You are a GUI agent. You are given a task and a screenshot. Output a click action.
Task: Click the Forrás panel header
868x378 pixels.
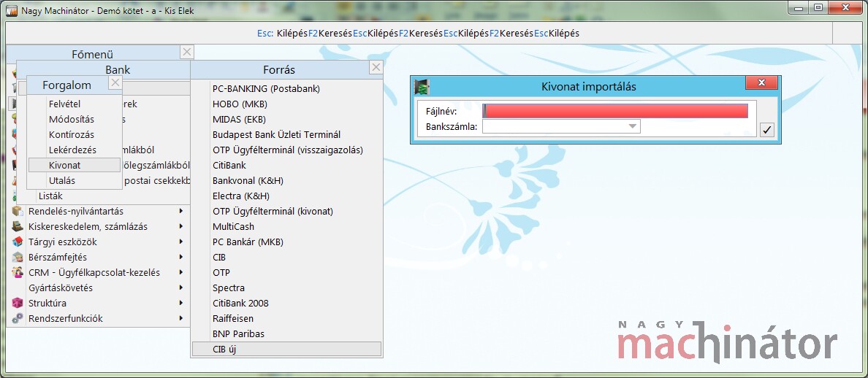pos(280,69)
